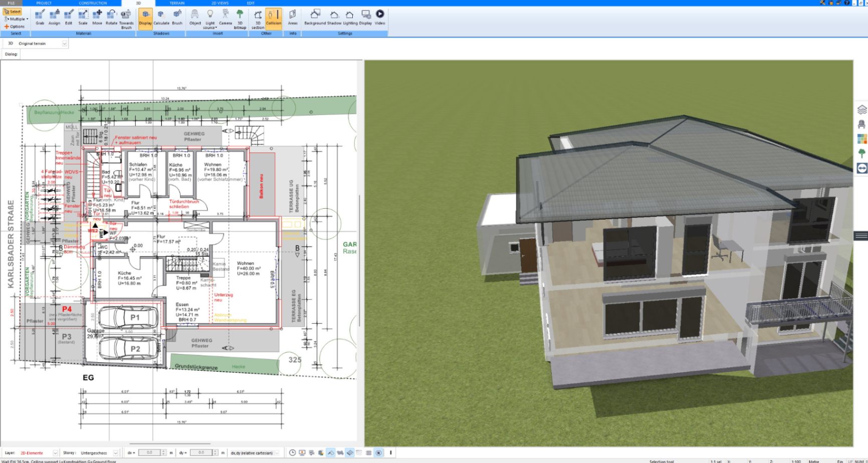
Task: Toggle the circled N button
Action: (378, 453)
